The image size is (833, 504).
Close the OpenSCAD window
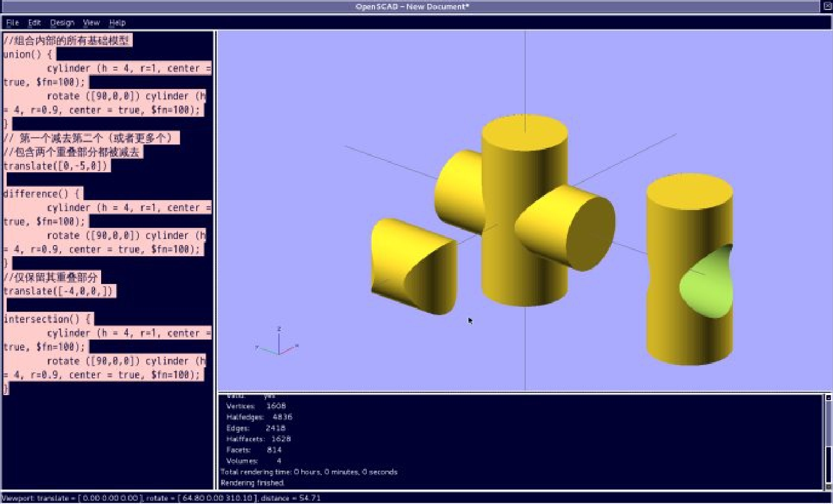pyautogui.click(x=827, y=6)
